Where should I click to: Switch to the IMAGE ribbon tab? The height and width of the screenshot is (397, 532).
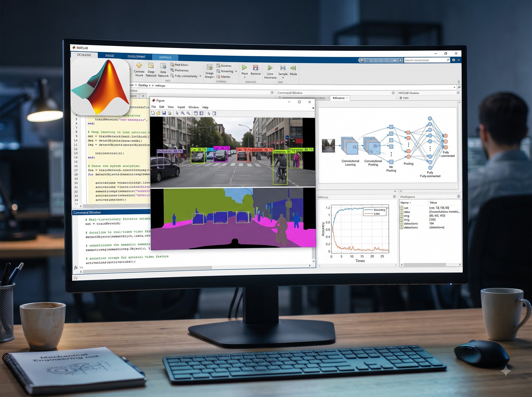click(x=110, y=56)
